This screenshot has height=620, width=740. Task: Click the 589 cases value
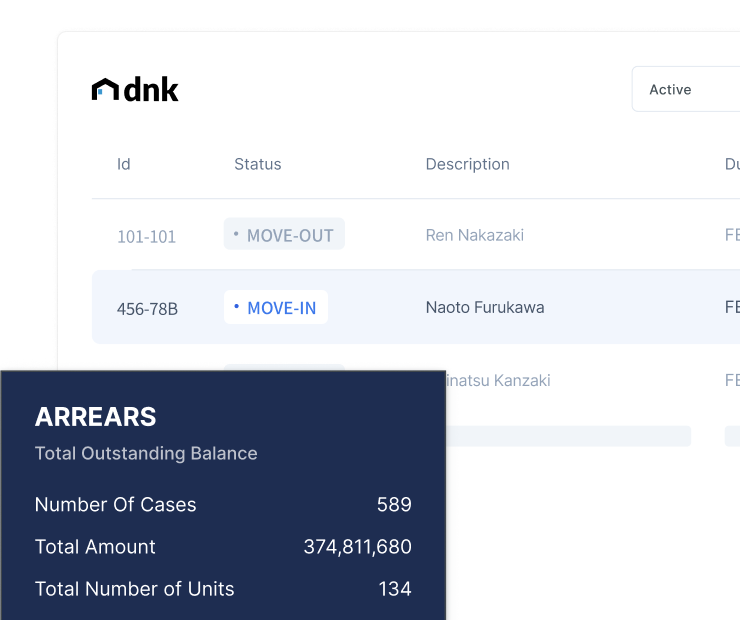[394, 505]
